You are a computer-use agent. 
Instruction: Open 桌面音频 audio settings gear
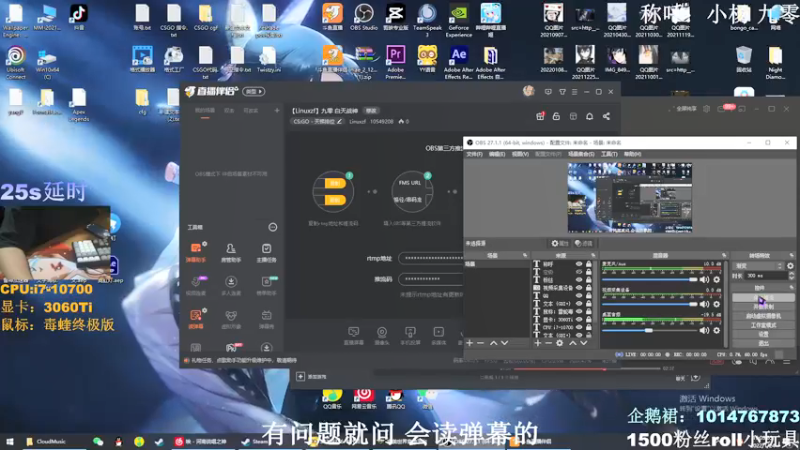tap(716, 330)
